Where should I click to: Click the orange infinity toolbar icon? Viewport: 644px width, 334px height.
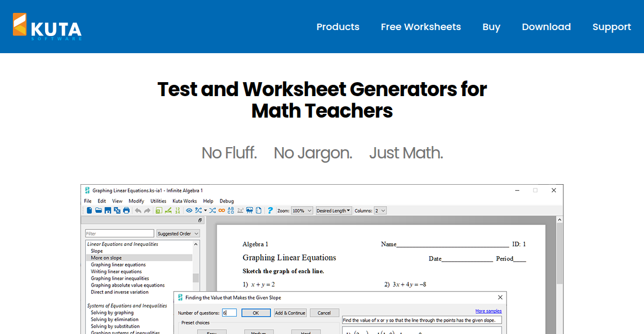222,210
